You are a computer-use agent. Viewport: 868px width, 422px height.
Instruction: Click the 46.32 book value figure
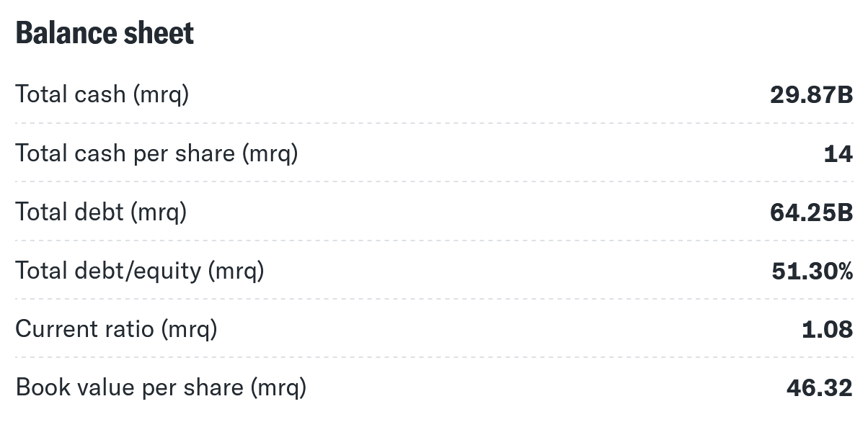point(819,388)
